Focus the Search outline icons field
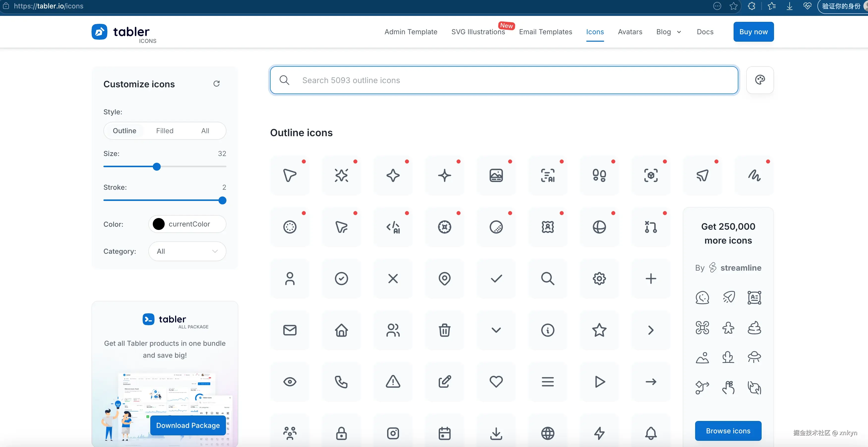Image resolution: width=868 pixels, height=447 pixels. coord(504,80)
